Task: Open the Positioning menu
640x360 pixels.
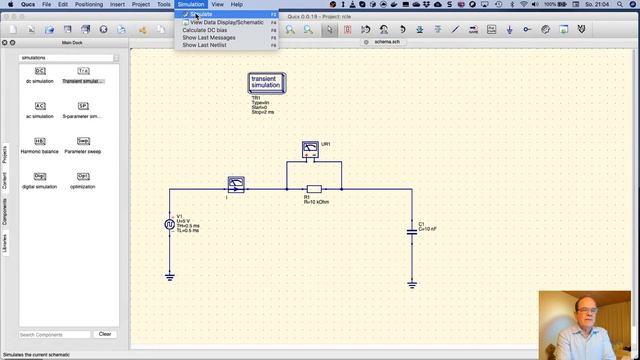Action: [89, 4]
